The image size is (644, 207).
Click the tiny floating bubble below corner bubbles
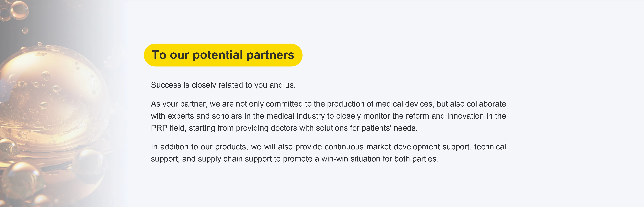(x=25, y=31)
